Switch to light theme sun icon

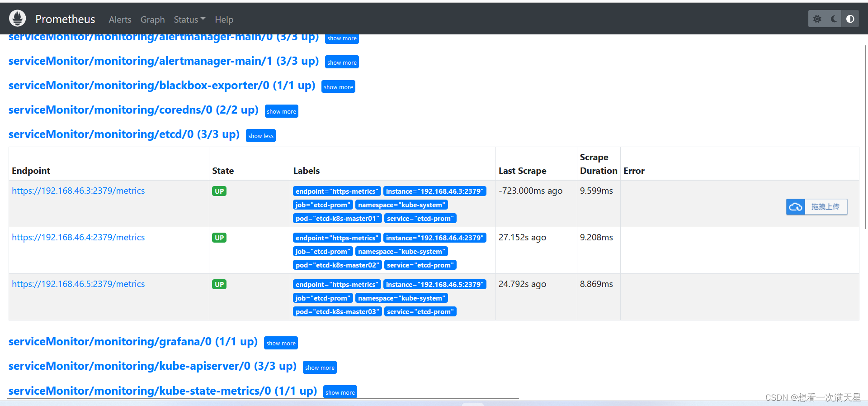pos(817,19)
